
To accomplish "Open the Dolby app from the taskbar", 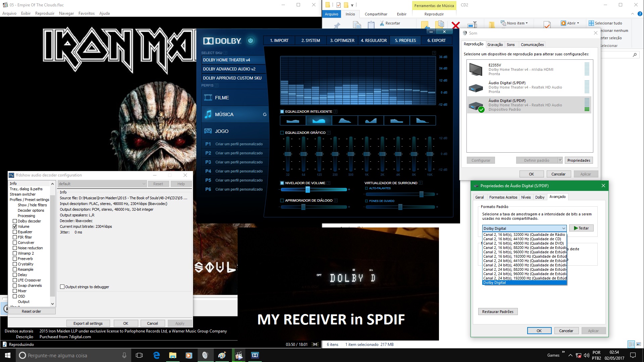I will [x=255, y=355].
